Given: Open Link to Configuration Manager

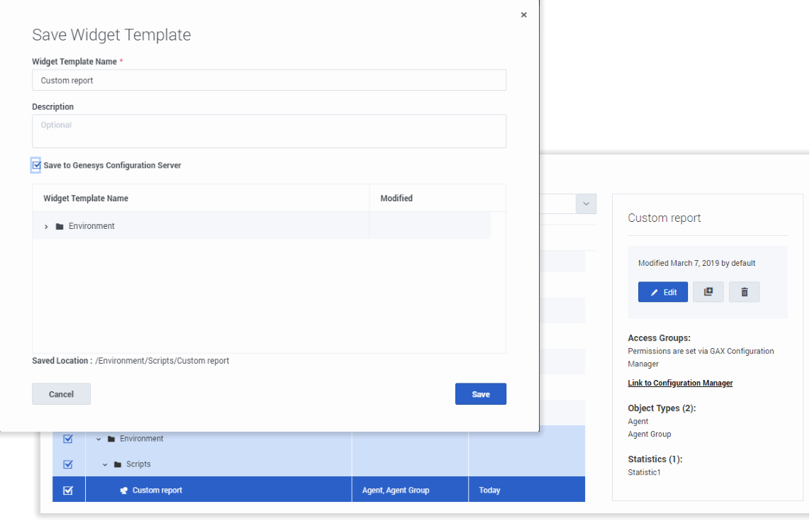Looking at the screenshot, I should [x=680, y=383].
